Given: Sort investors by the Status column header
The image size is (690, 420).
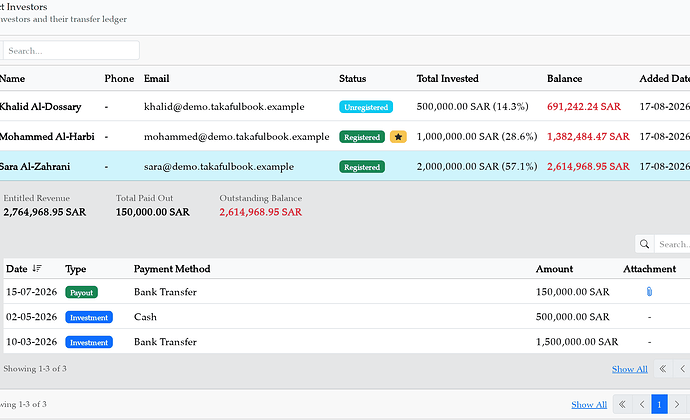Looking at the screenshot, I should 352,79.
